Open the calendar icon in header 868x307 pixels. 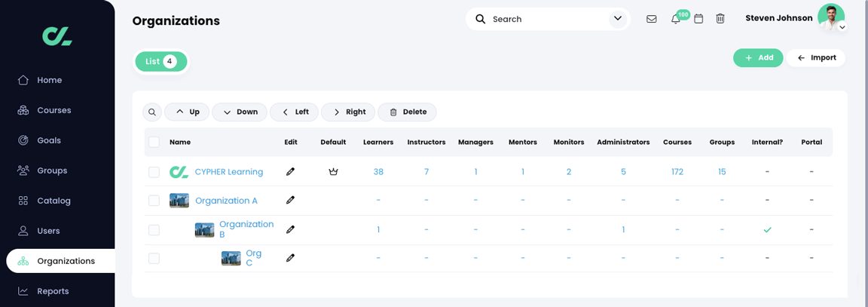coord(698,19)
